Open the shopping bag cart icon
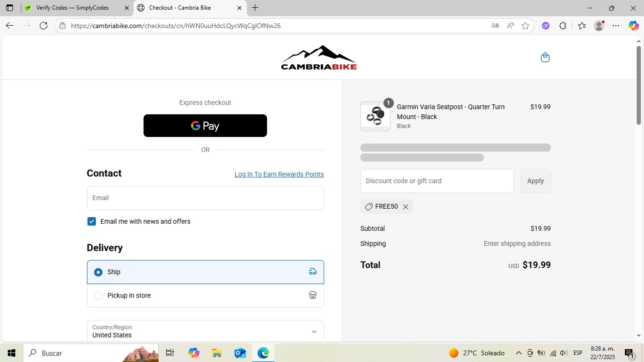644x362 pixels. pyautogui.click(x=545, y=58)
